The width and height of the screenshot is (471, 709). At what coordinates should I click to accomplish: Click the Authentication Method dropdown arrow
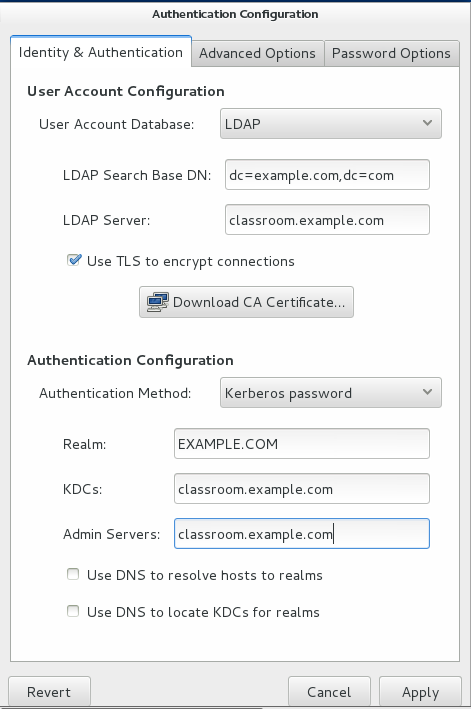click(427, 392)
